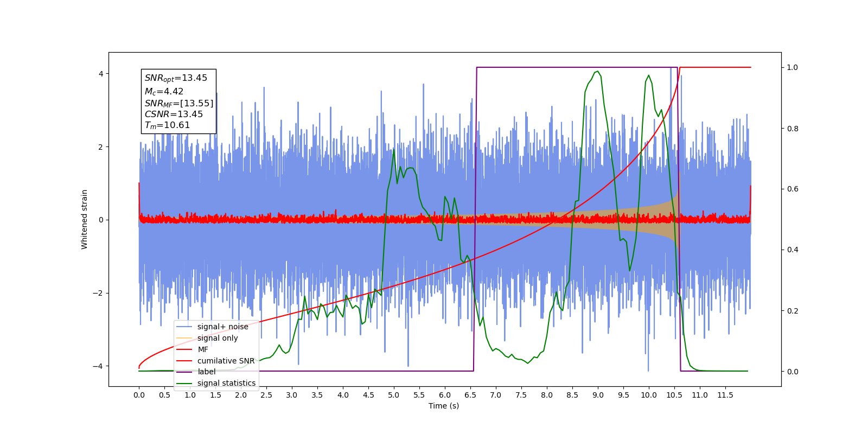Click the SNRMF=[13.55] annotation text
Screen dimensions: 868x434
pyautogui.click(x=179, y=103)
